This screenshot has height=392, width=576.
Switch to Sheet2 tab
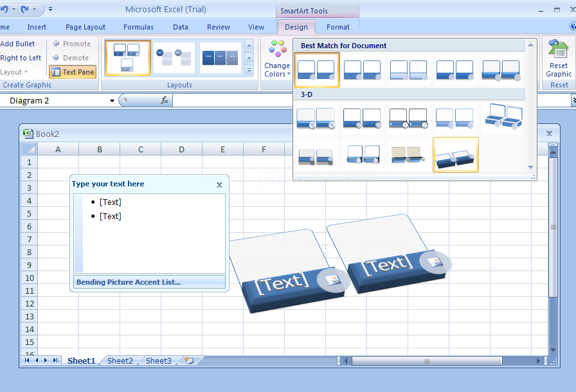coord(120,361)
